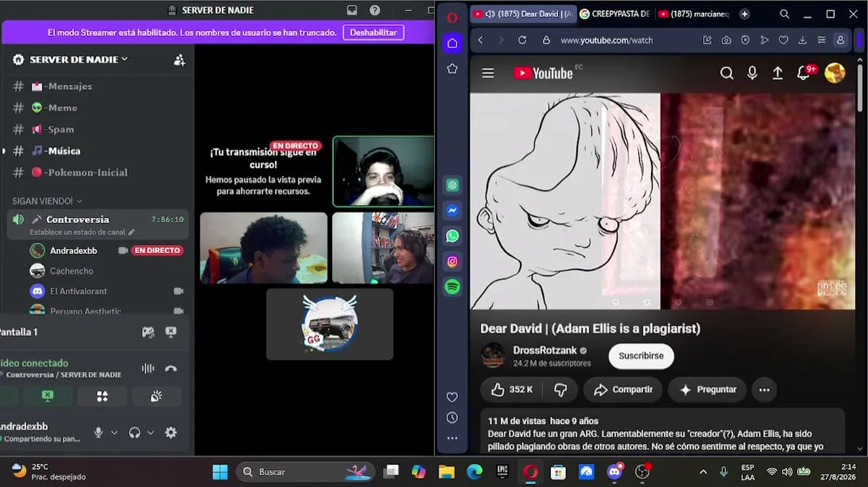Open Discord activities button
This screenshot has width=868, height=487.
tap(102, 396)
